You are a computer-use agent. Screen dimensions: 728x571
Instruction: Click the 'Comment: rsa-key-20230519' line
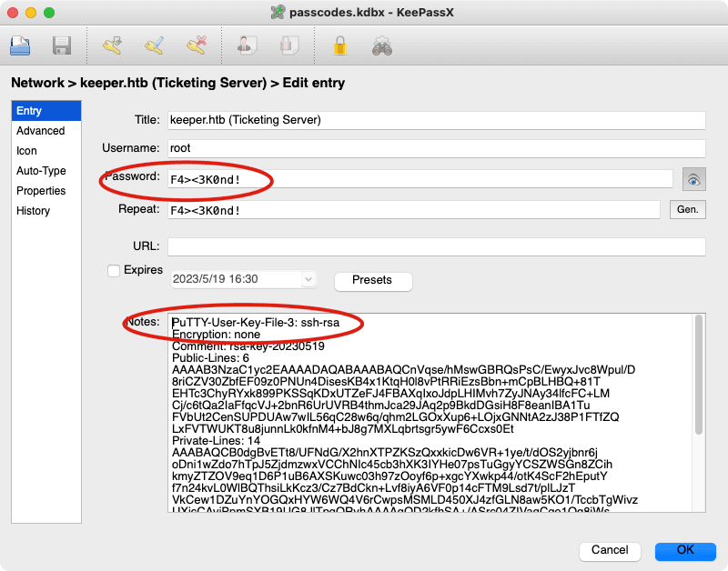[x=248, y=346]
